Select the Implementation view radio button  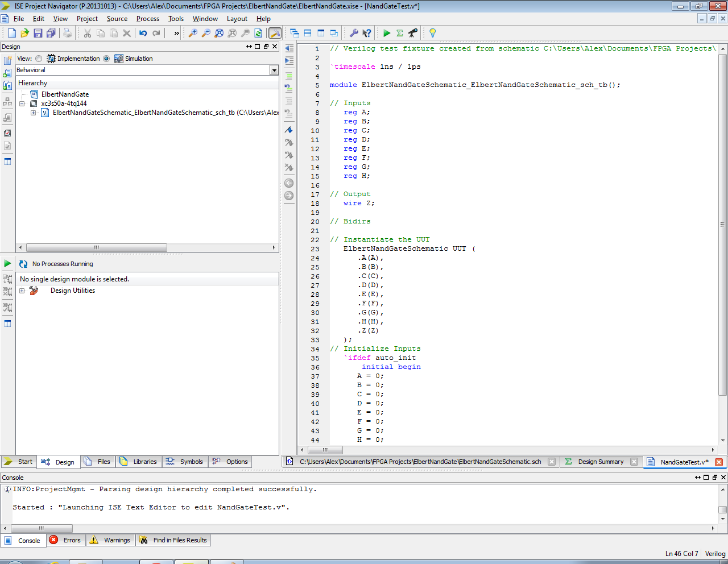coord(39,59)
